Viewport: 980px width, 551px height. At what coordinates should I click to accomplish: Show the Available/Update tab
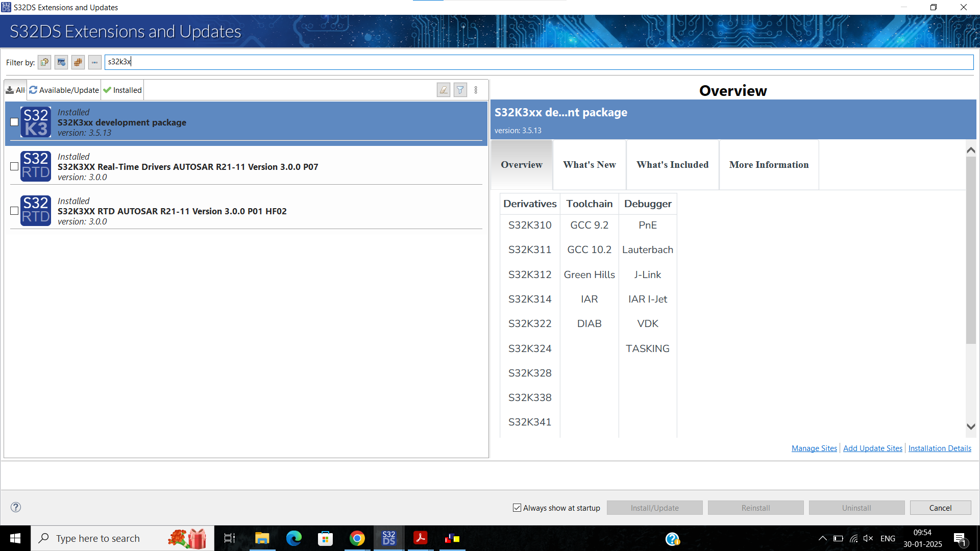coord(64,90)
